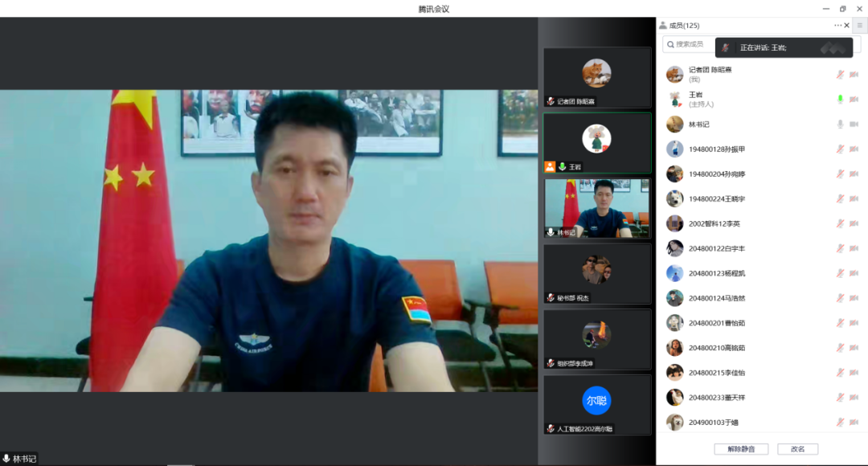
Task: Click muted mic icon for 204800122白宇丰
Action: tap(840, 248)
